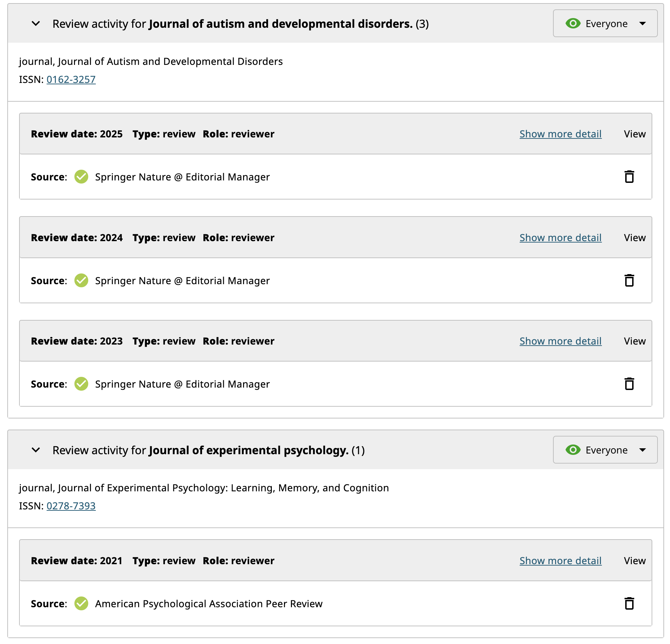Delete the 2024 review entry

(629, 281)
